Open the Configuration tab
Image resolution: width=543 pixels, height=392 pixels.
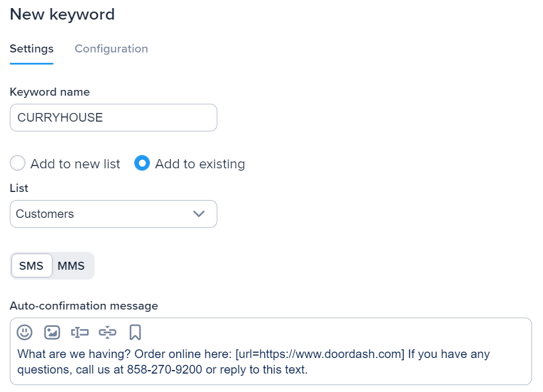(x=111, y=49)
